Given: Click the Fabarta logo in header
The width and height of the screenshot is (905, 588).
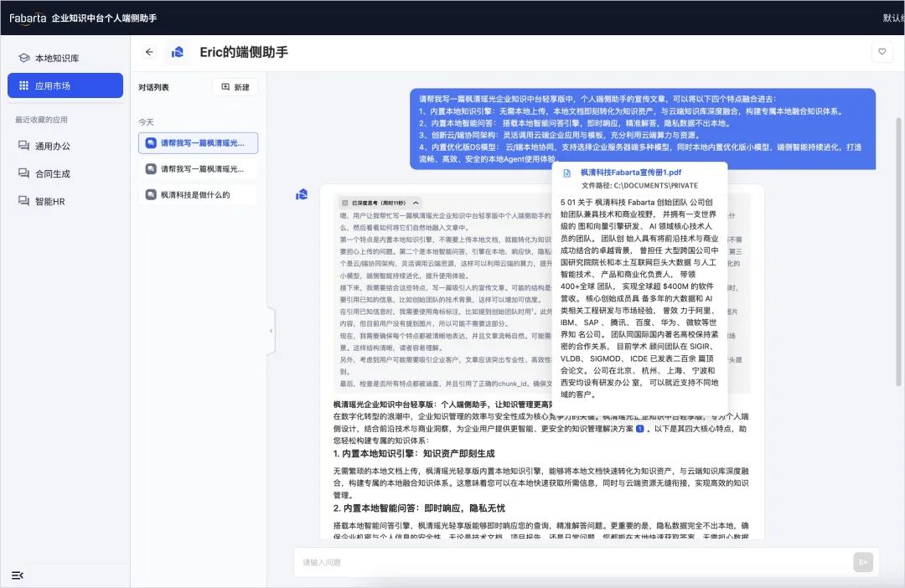Looking at the screenshot, I should coord(28,18).
